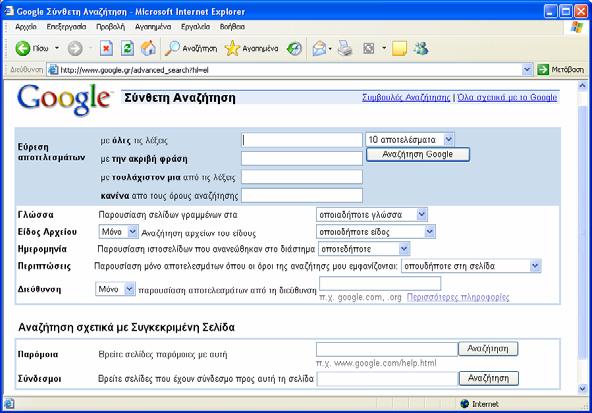Focus the 'κανένα από τους όρους' input field

(302, 195)
